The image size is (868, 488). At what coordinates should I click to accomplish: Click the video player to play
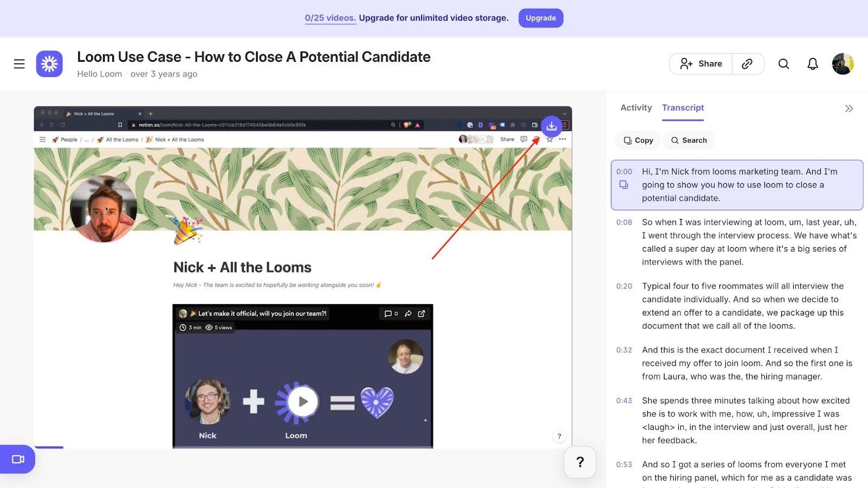pyautogui.click(x=303, y=277)
